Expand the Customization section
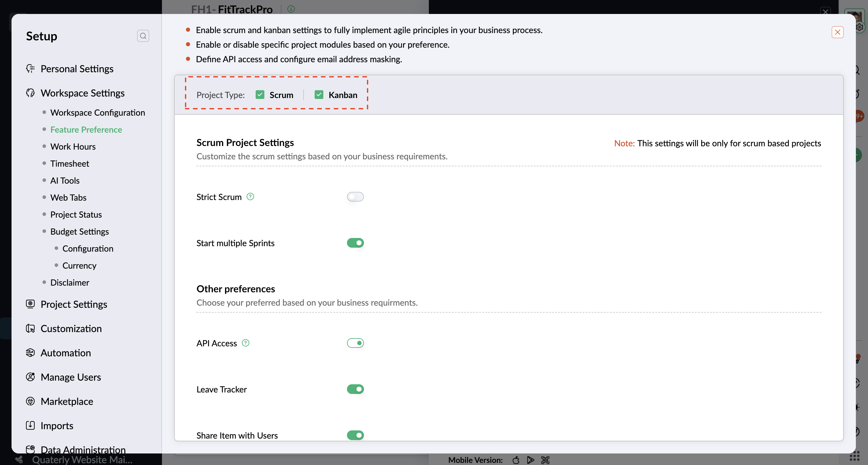Screen dimensions: 868x465 71,328
